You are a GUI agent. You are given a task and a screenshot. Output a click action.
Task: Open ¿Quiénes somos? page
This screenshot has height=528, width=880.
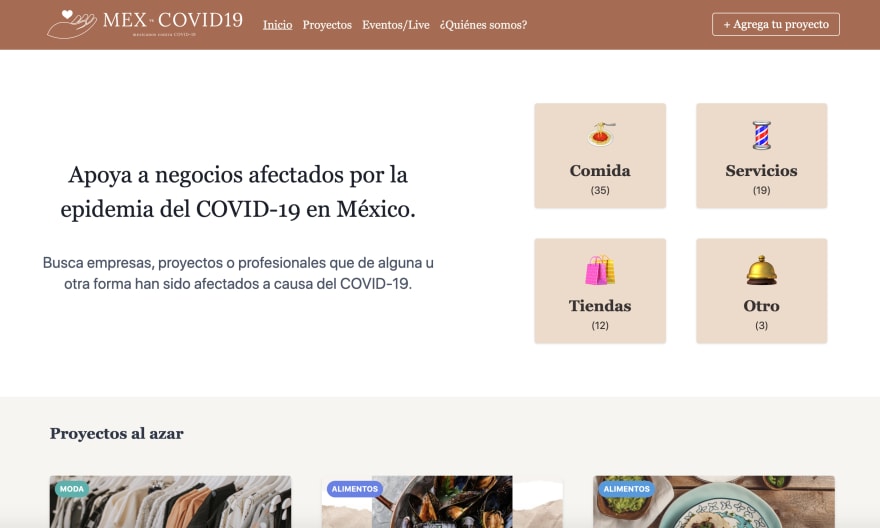coord(483,25)
